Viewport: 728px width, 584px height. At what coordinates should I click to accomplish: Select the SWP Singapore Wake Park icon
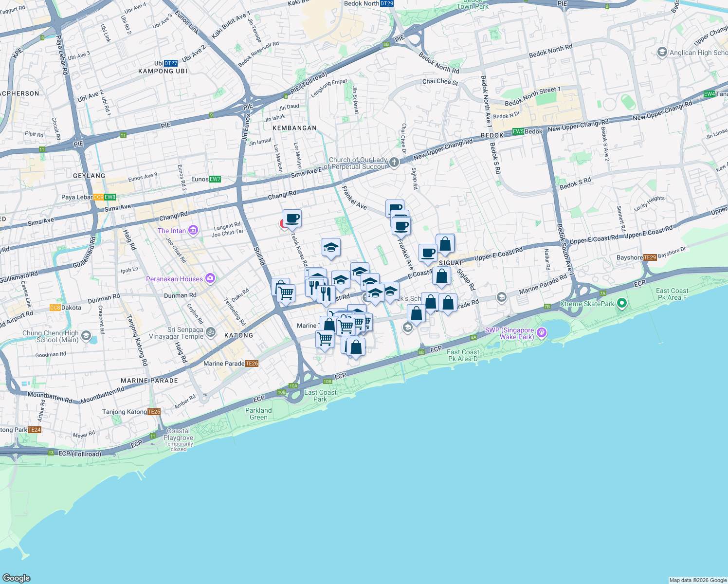542,333
